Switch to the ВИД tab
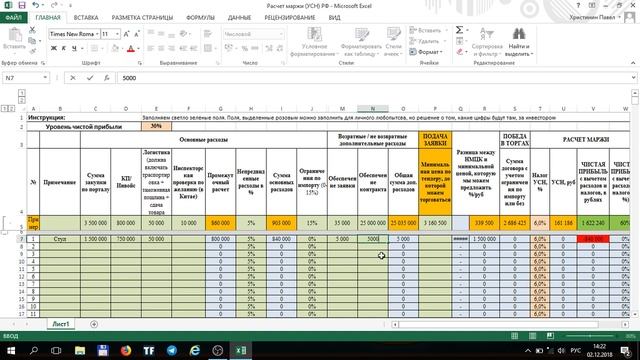 pos(334,18)
